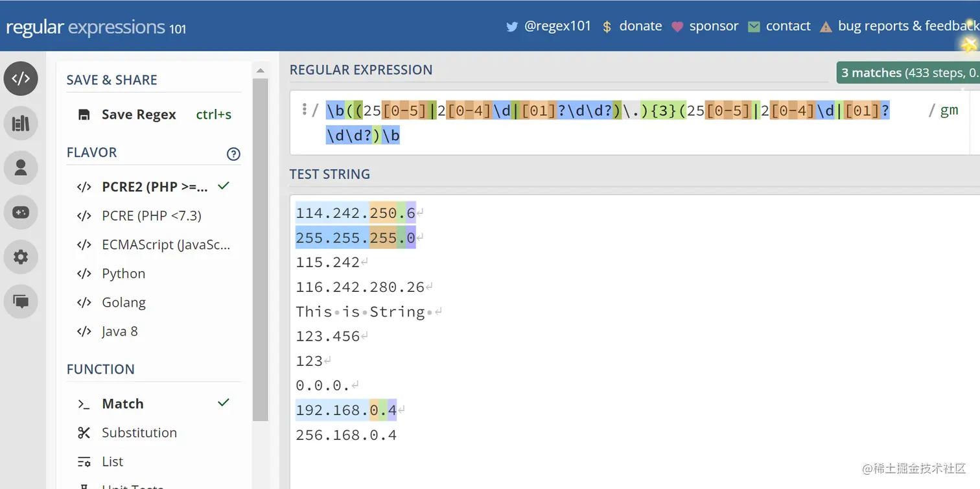Viewport: 980px width, 489px height.
Task: Click the regex options dots before the delimiter
Action: pos(304,109)
